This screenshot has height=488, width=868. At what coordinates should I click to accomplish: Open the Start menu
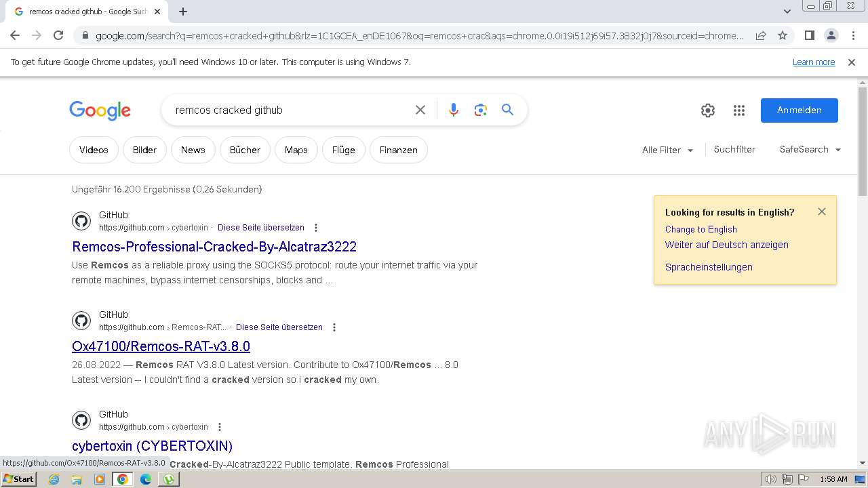[x=18, y=479]
